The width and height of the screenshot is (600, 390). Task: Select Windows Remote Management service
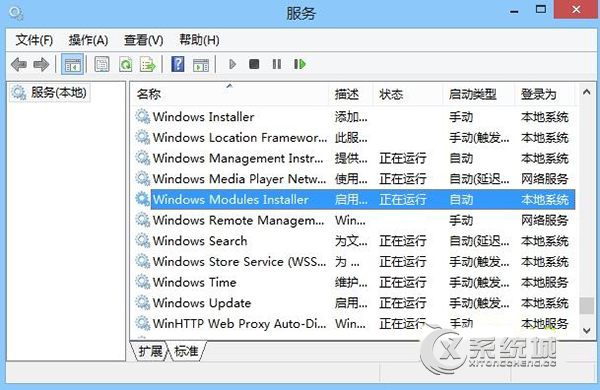click(x=354, y=220)
